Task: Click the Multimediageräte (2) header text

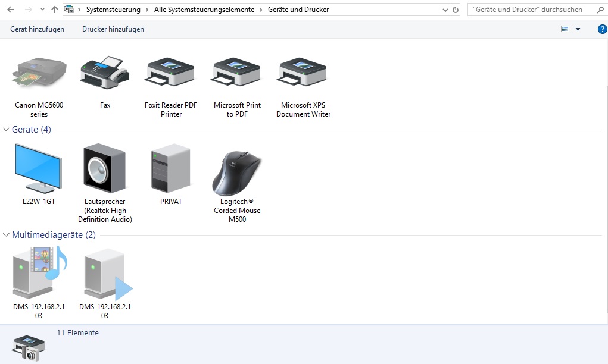Action: pos(54,235)
